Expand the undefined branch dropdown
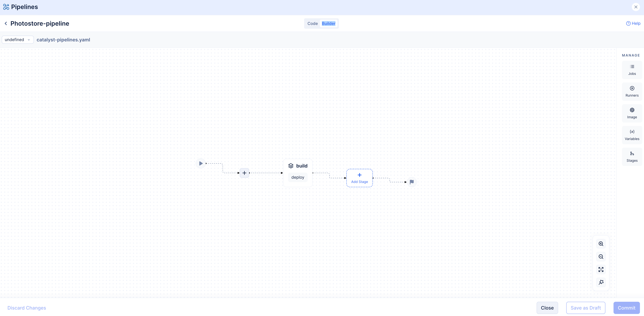Image resolution: width=644 pixels, height=316 pixels. tap(18, 40)
